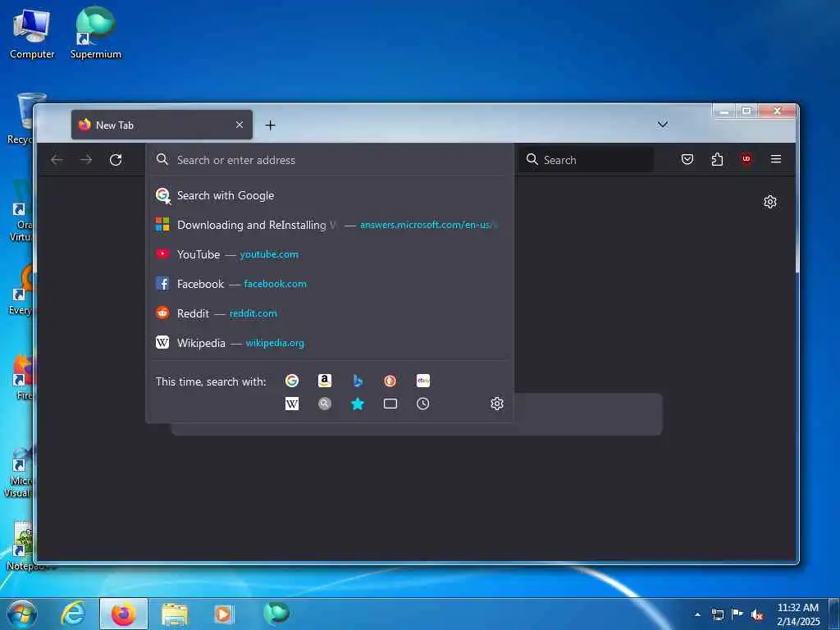
Task: Select the New Tab tab
Action: 162,125
